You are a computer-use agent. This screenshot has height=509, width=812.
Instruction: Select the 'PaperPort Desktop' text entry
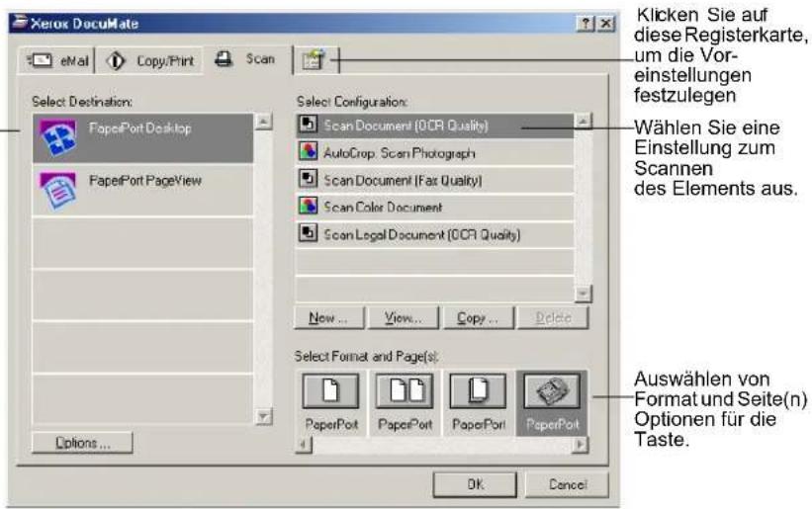point(140,128)
